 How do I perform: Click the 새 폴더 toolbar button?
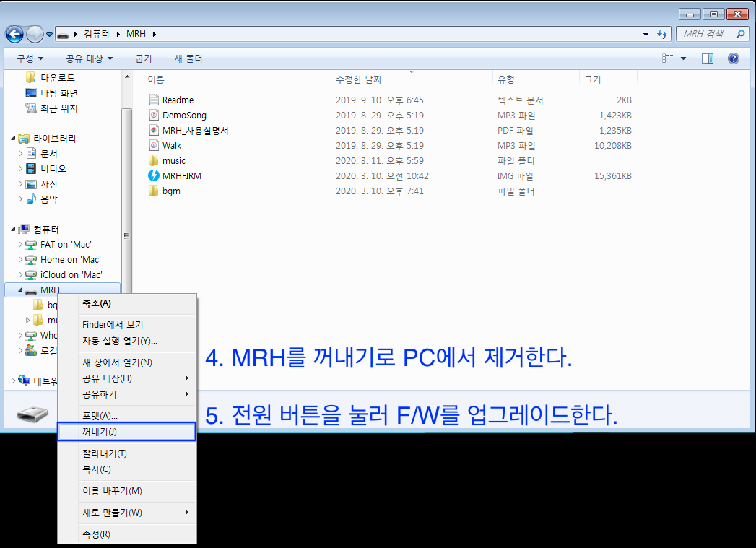coord(188,58)
